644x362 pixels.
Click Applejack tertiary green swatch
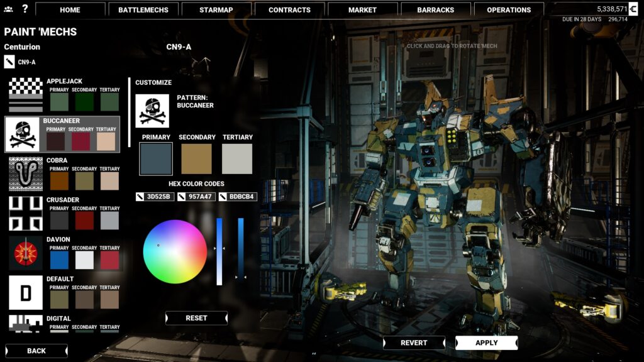pyautogui.click(x=109, y=102)
